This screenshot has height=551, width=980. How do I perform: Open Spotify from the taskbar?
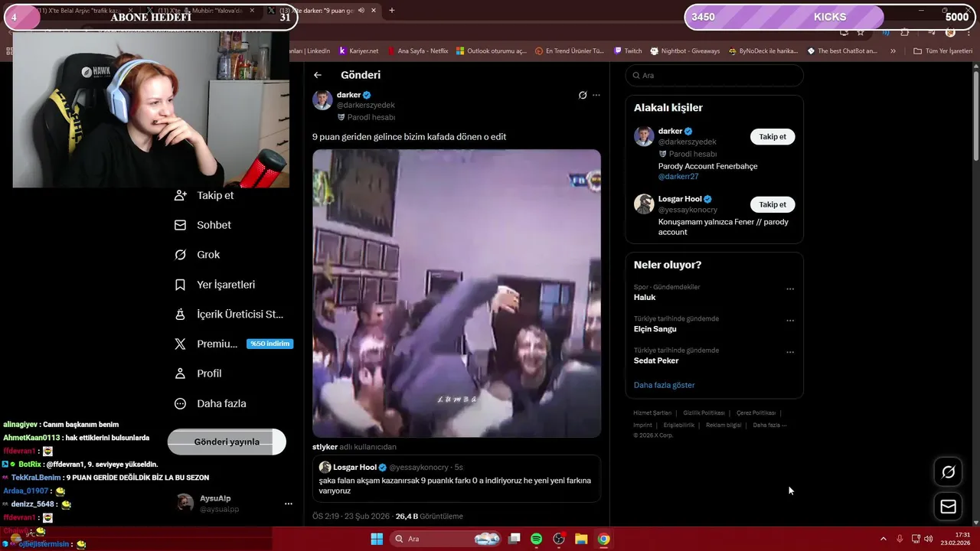[x=537, y=539]
